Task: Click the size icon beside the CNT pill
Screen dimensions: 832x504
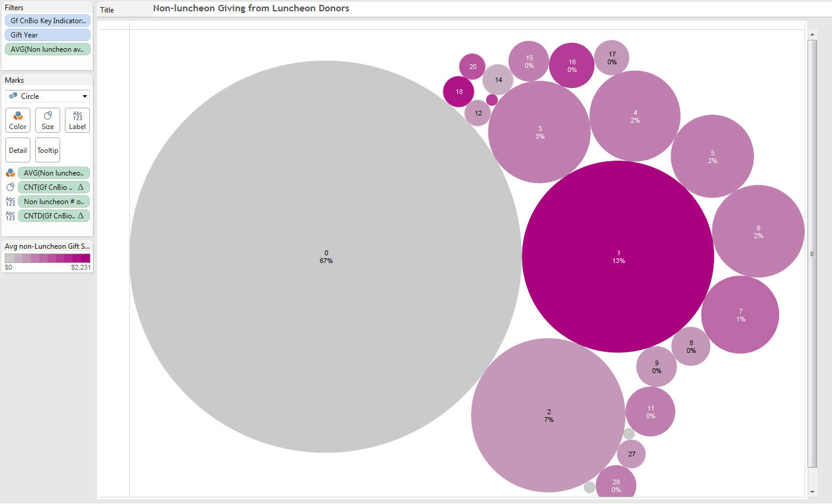Action: click(10, 187)
